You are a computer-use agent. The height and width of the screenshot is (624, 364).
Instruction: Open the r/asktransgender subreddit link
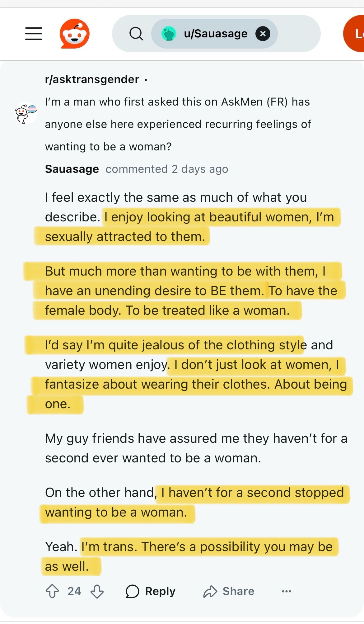point(92,79)
